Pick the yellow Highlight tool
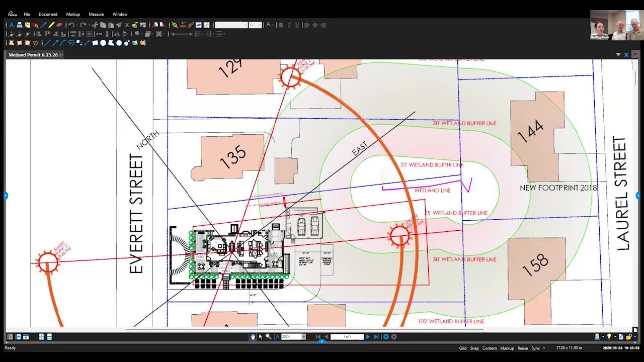 tap(51, 25)
